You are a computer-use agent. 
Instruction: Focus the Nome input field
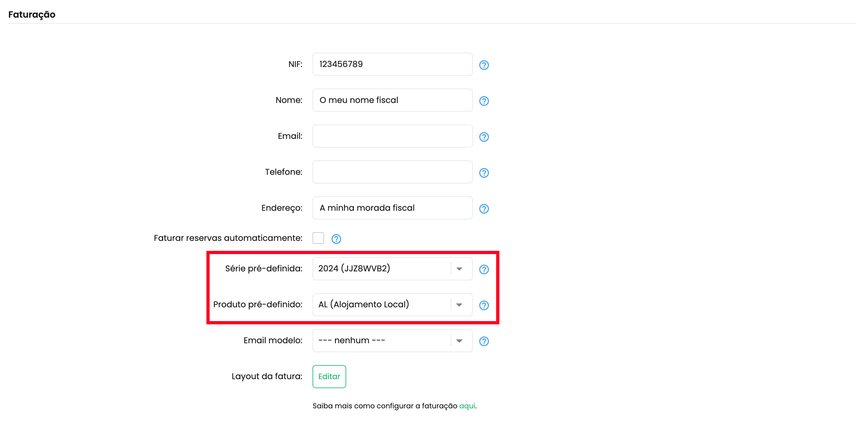click(392, 100)
